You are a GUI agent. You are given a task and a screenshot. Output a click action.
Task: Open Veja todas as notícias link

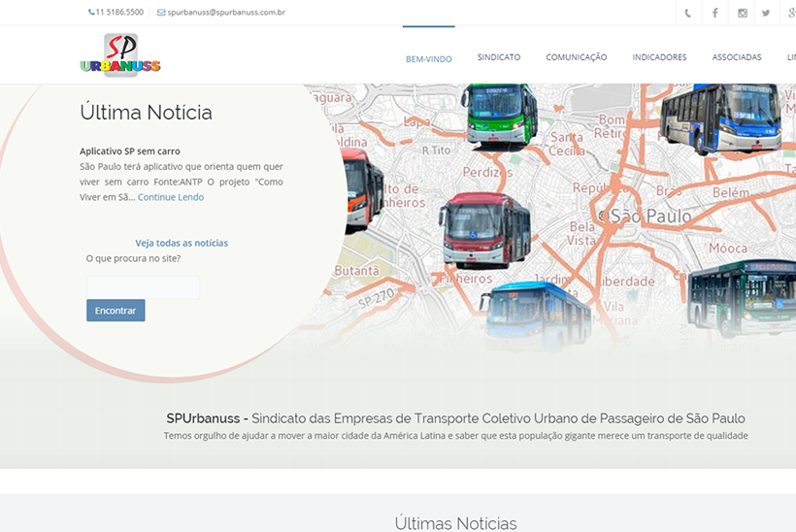pyautogui.click(x=182, y=243)
